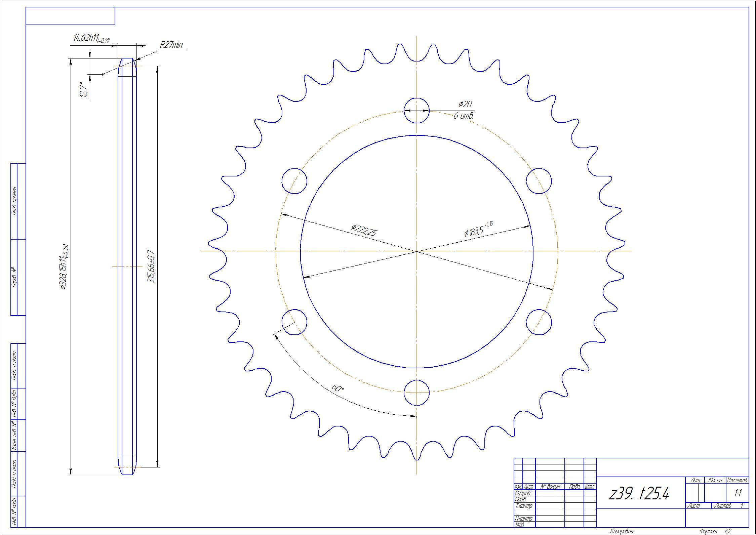Select the 315,66±0,7 dimension text

click(151, 266)
